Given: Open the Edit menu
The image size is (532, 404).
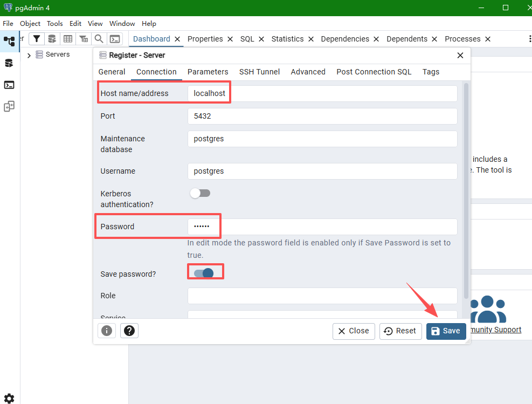Looking at the screenshot, I should 75,23.
